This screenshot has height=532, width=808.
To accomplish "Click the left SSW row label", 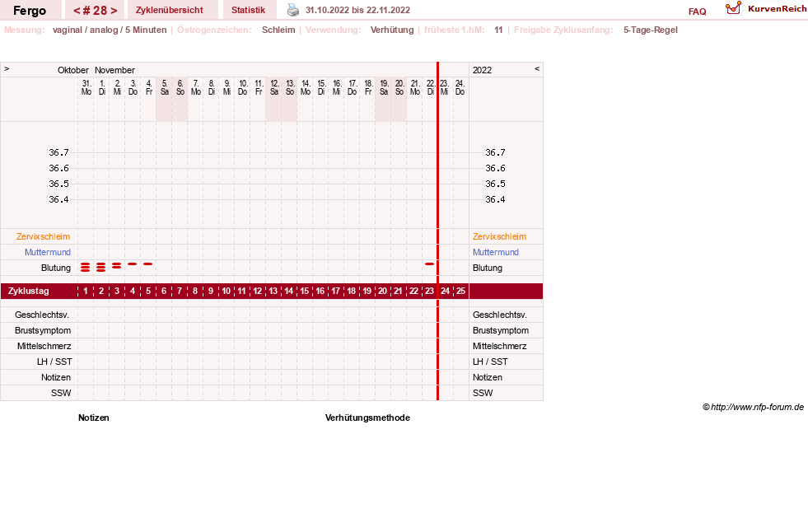I will [x=61, y=393].
